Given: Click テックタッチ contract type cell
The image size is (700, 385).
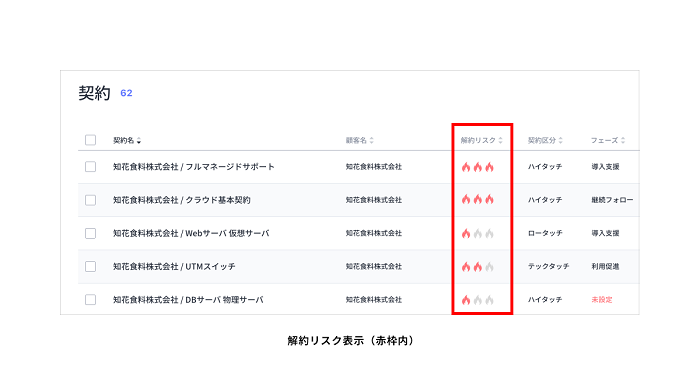Looking at the screenshot, I should pyautogui.click(x=549, y=266).
